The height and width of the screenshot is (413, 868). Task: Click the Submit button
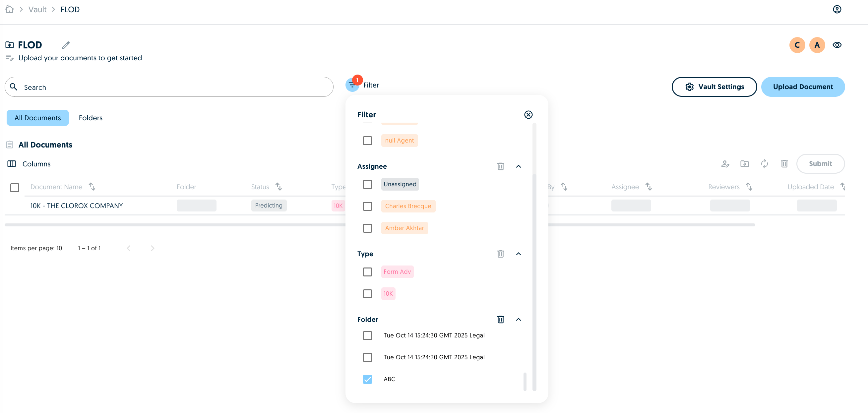(821, 164)
